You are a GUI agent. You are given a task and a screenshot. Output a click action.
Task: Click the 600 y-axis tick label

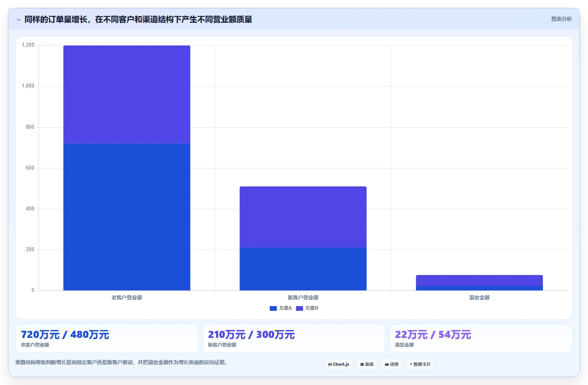click(30, 168)
